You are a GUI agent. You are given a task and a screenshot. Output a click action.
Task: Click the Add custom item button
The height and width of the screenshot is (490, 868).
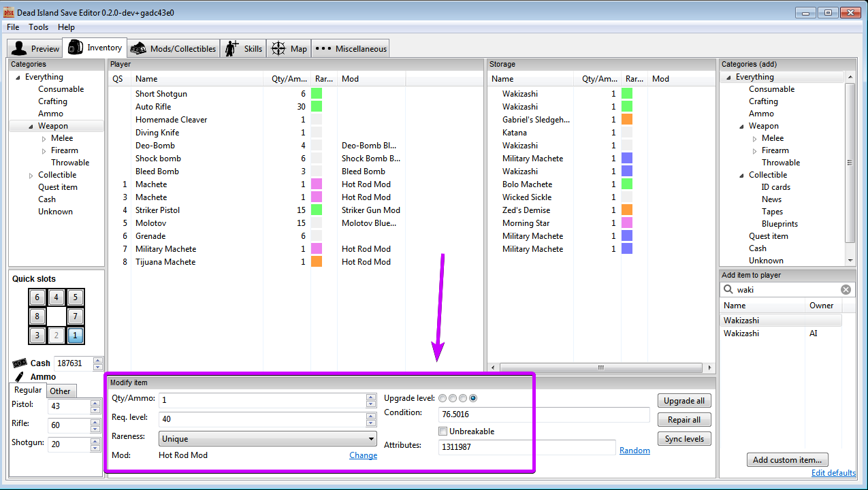click(788, 460)
